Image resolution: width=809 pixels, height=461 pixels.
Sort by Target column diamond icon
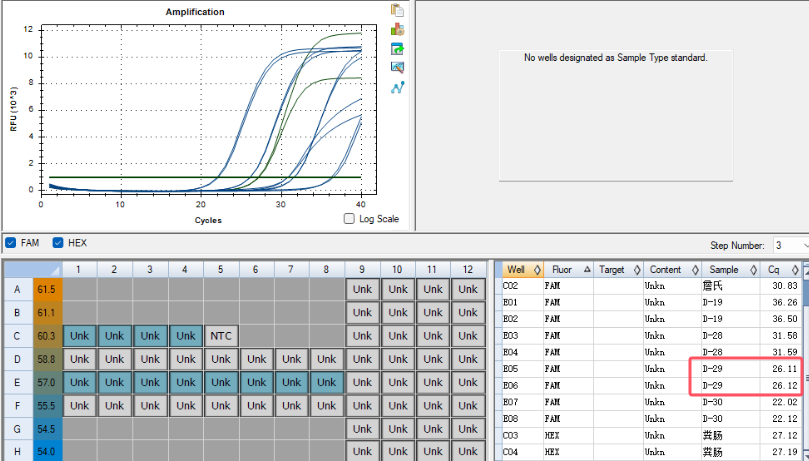[x=637, y=270]
